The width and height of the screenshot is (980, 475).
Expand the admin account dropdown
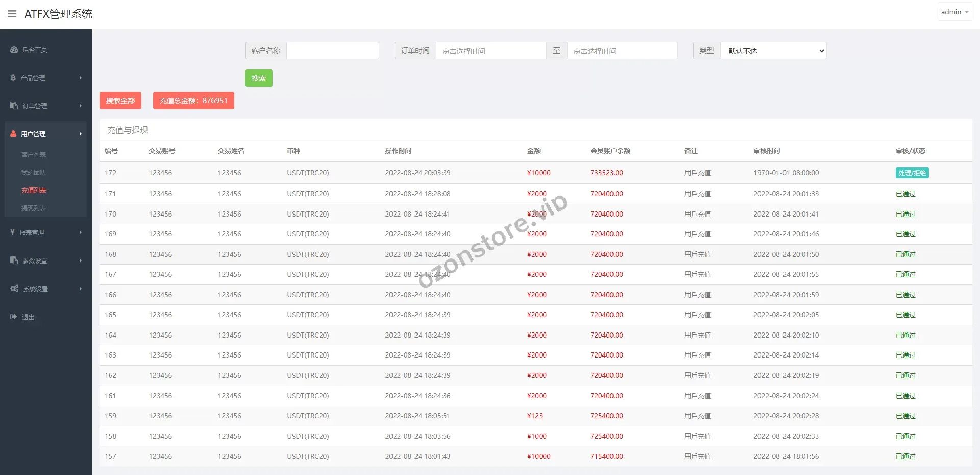pos(953,12)
